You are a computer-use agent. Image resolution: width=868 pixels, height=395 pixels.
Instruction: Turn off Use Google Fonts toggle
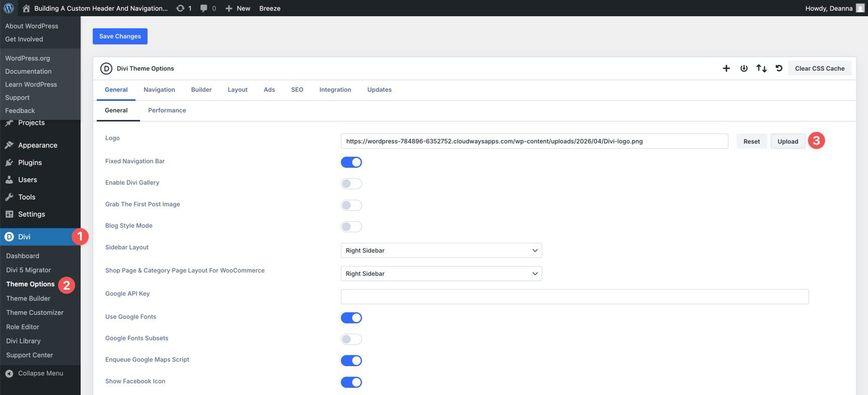click(x=351, y=318)
